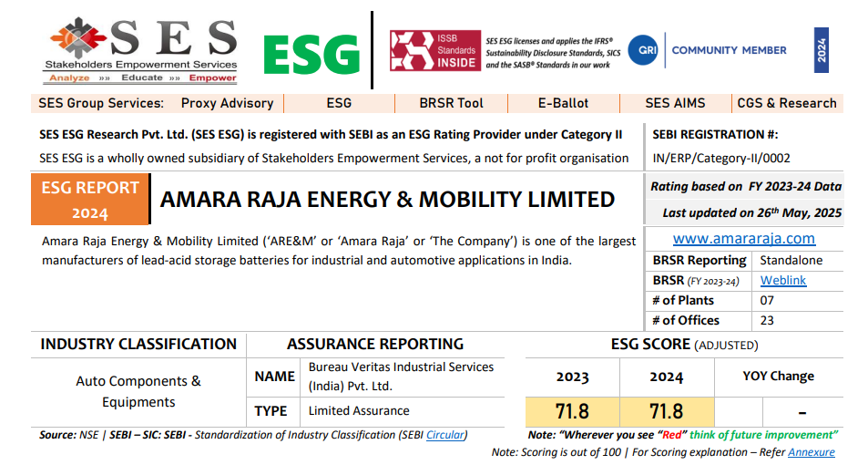Click the SES Group Services label
The height and width of the screenshot is (465, 868).
pos(101,103)
